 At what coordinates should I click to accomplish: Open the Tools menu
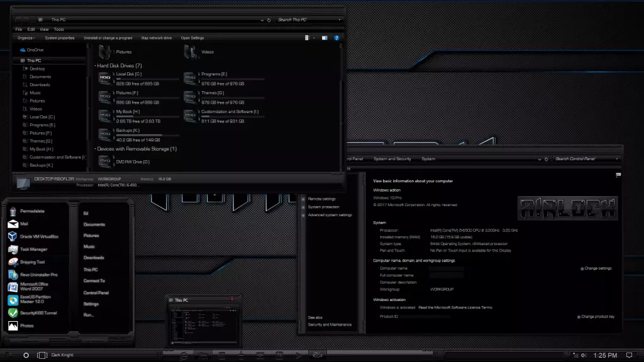(x=58, y=29)
